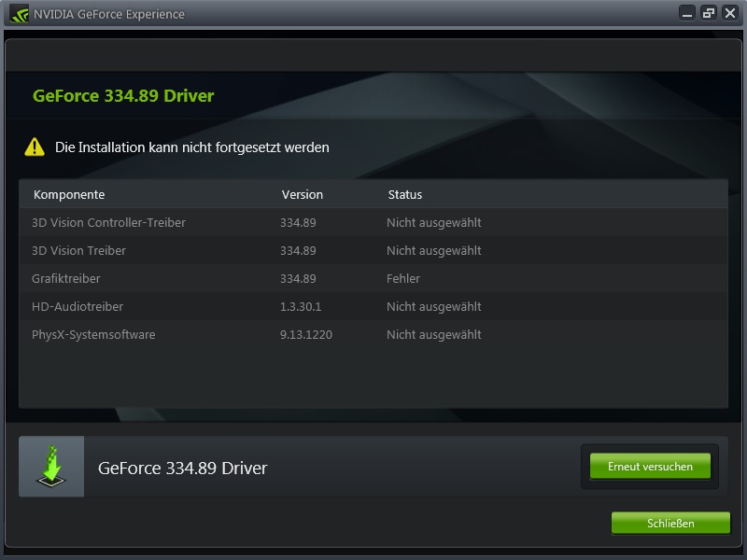747x560 pixels.
Task: Select the Grafiktreiber component
Action: [x=373, y=278]
